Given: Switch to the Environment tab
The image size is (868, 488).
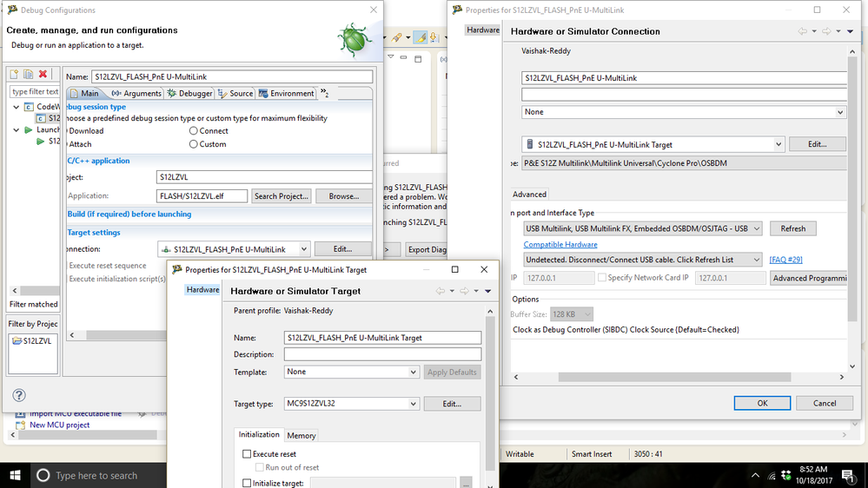Looking at the screenshot, I should tap(287, 94).
